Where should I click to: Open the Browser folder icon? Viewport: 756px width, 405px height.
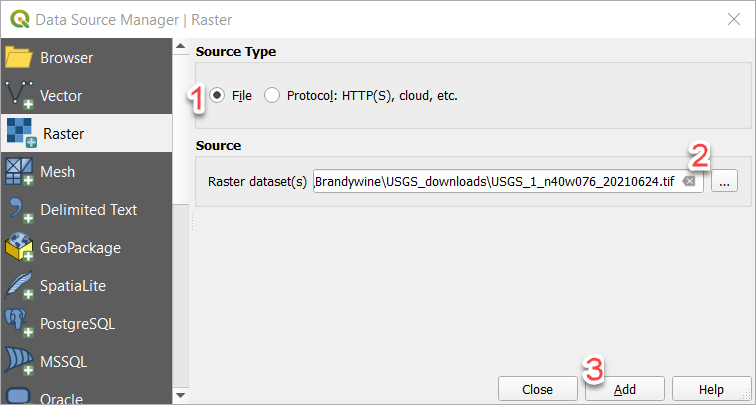(x=19, y=58)
